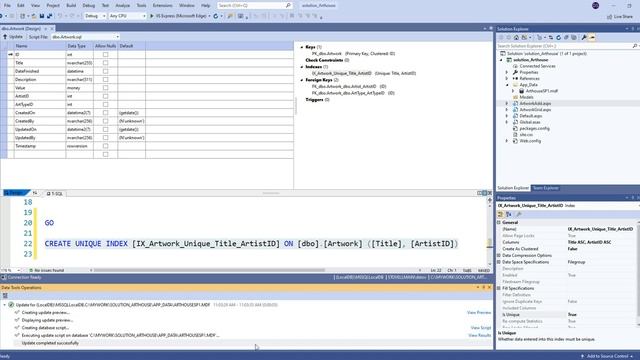The height and width of the screenshot is (360, 640).
Task: Collapse the App_Data folder
Action: [507, 85]
